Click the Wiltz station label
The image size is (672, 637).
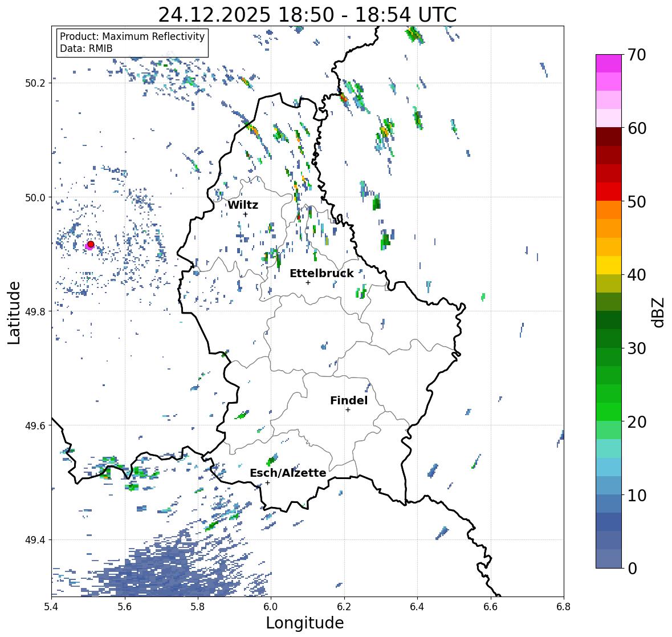pos(243,205)
